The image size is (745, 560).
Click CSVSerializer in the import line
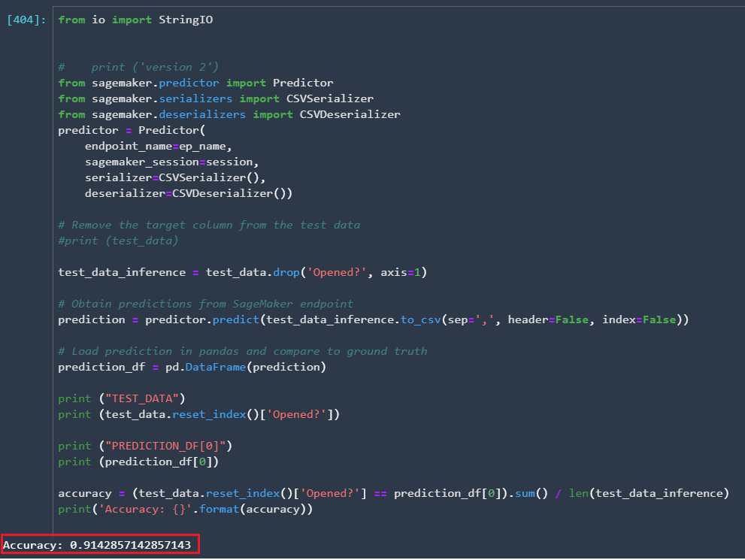(x=330, y=98)
